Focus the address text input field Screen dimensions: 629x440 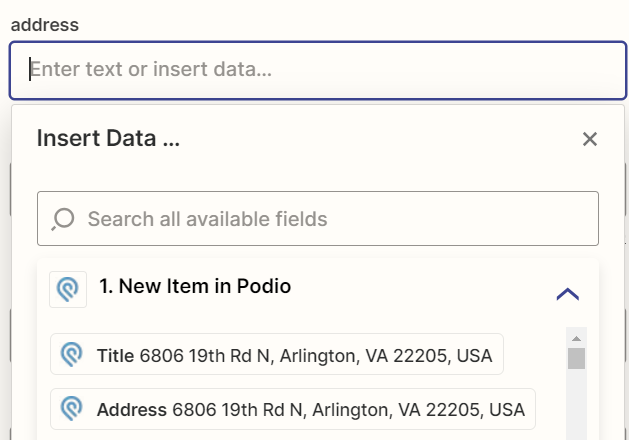pos(318,70)
